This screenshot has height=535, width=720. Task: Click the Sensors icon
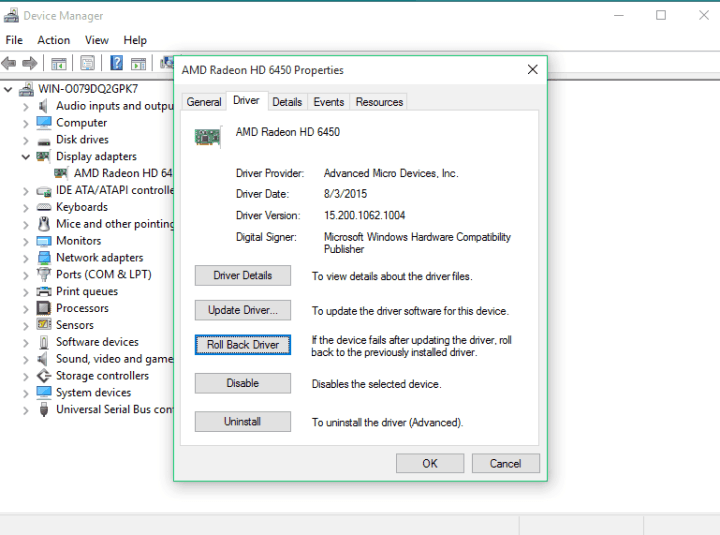[44, 325]
